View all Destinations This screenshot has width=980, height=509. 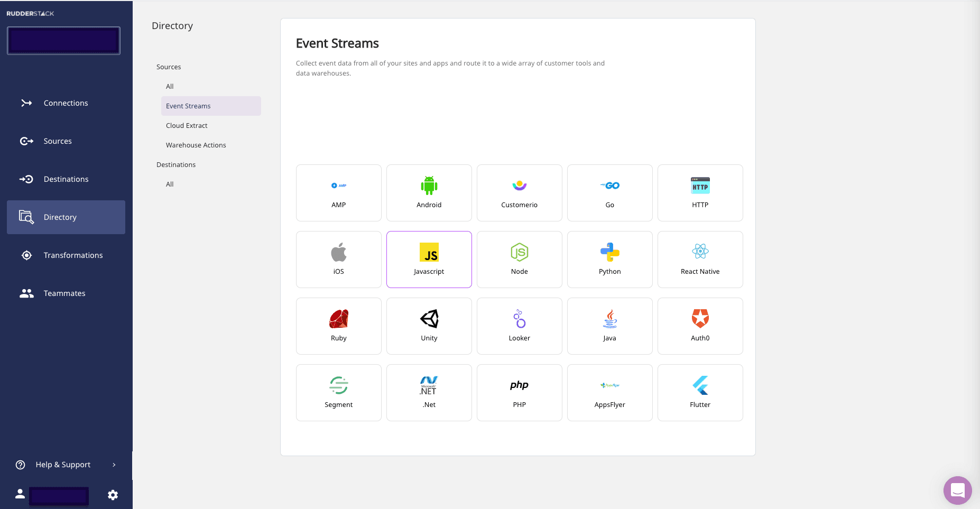170,184
